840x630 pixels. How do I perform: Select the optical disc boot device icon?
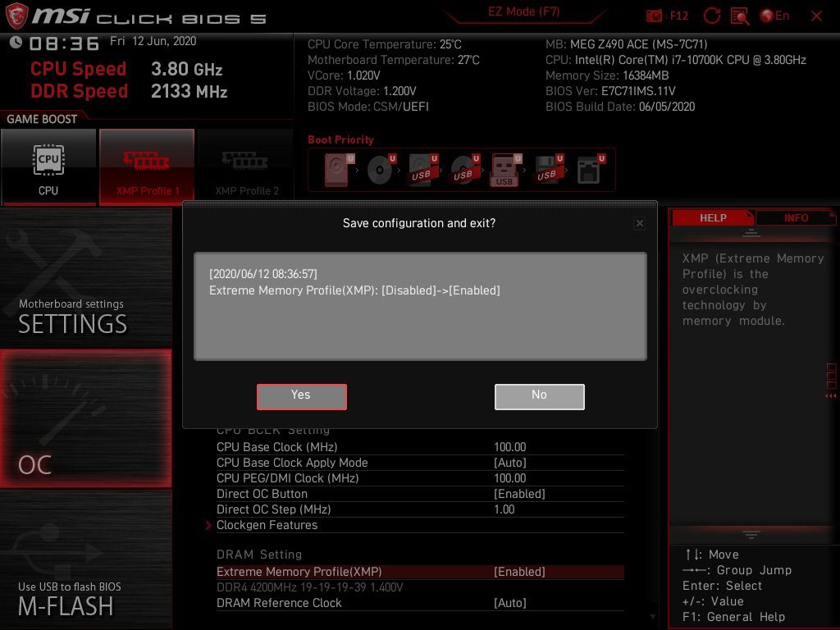[381, 170]
